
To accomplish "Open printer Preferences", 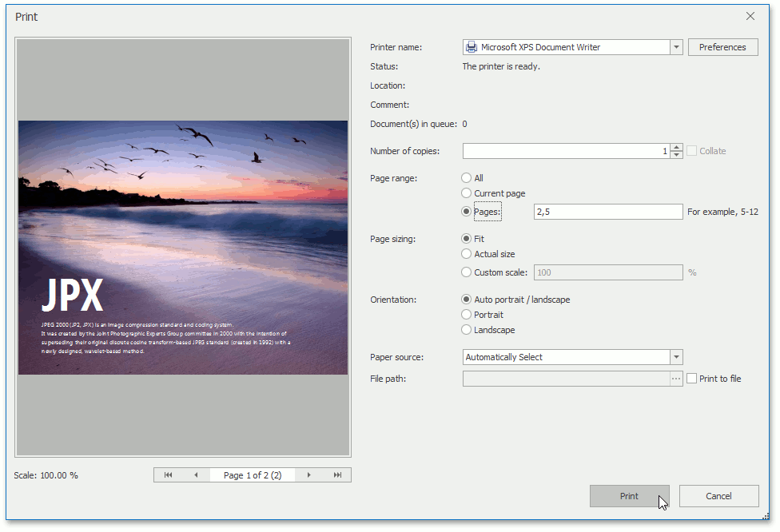I will point(722,46).
